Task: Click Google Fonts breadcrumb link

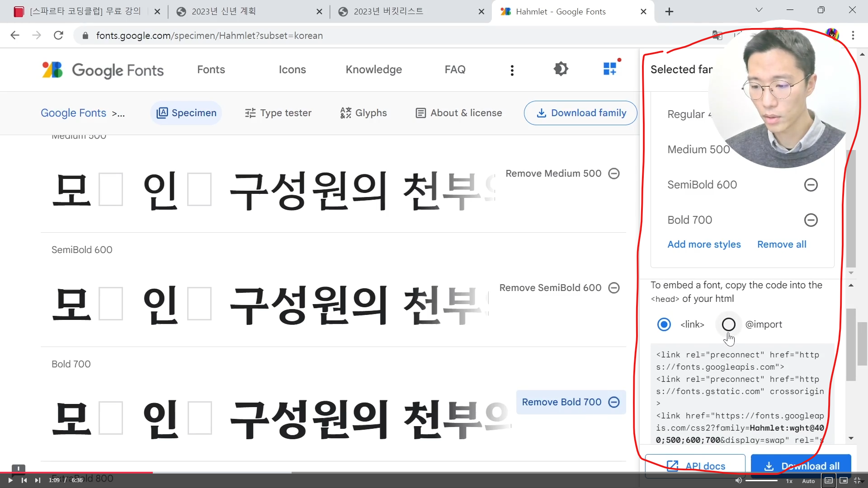Action: [x=73, y=113]
